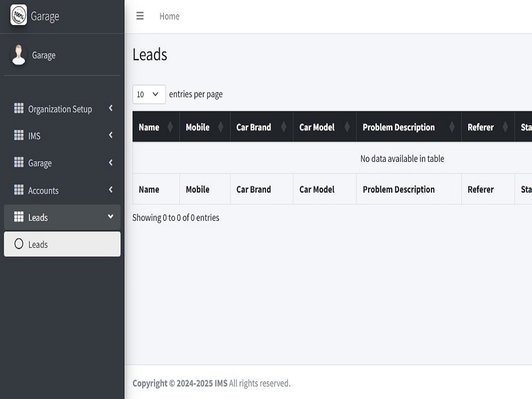This screenshot has height=399, width=532.
Task: Expand IMS menu chevron
Action: point(111,135)
